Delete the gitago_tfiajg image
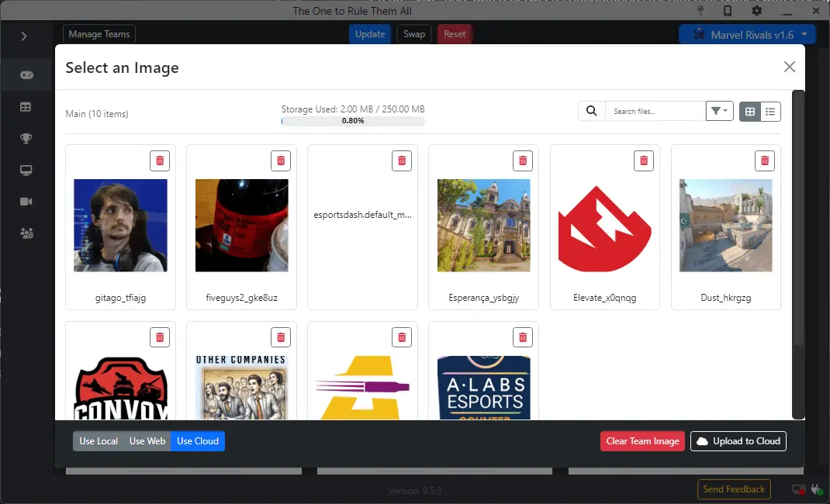The image size is (830, 504). coord(160,161)
